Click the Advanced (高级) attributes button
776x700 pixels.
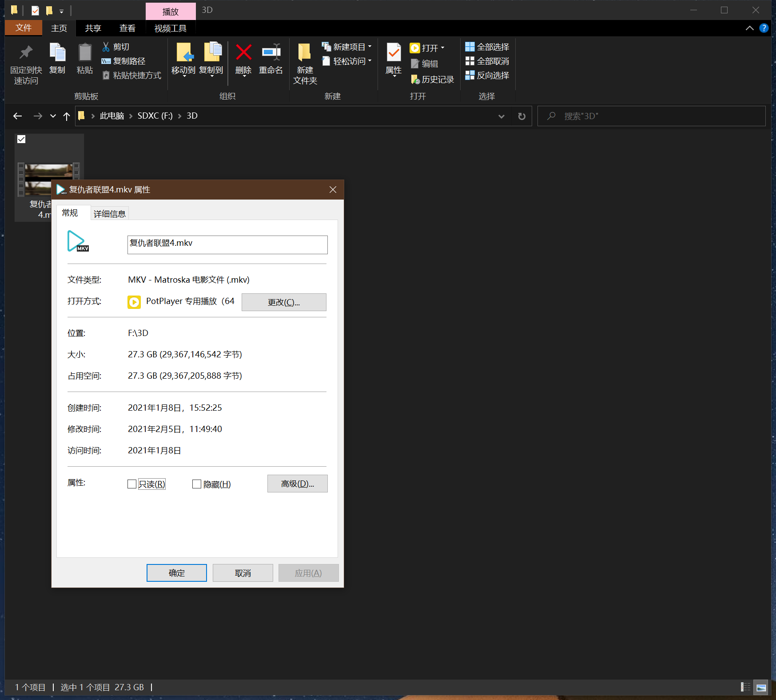(297, 484)
